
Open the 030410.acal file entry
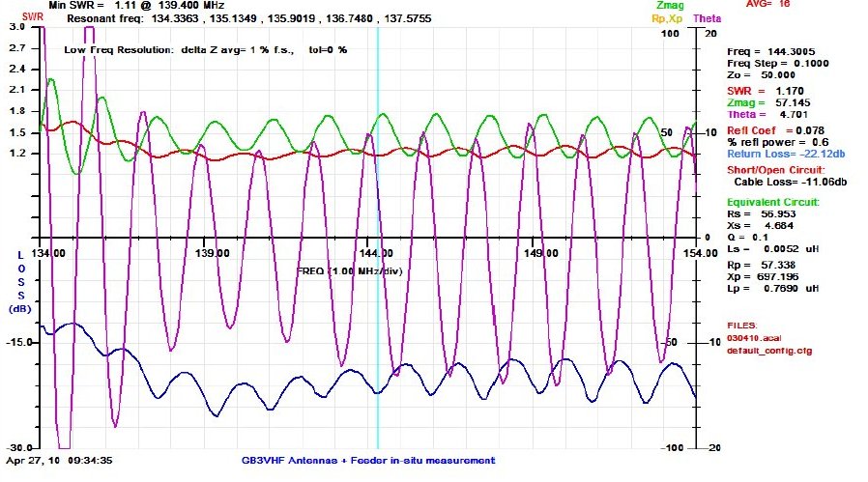pos(754,338)
